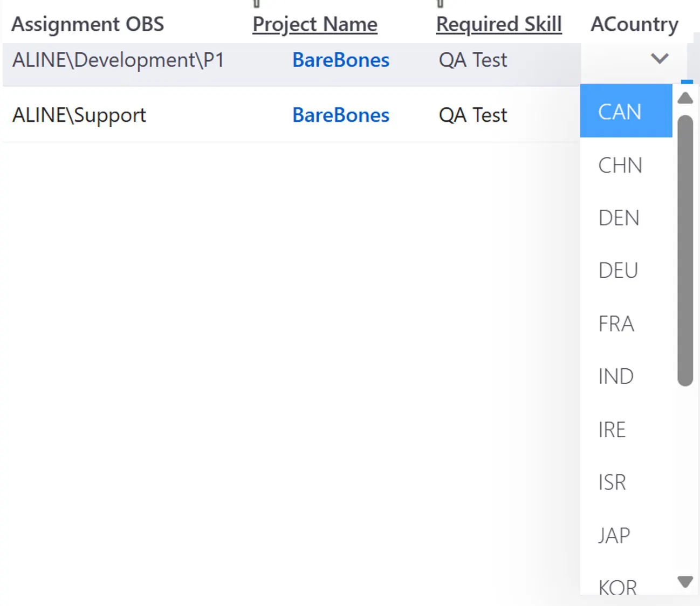700x606 pixels.
Task: Choose JAP from the dropdown
Action: (x=626, y=535)
